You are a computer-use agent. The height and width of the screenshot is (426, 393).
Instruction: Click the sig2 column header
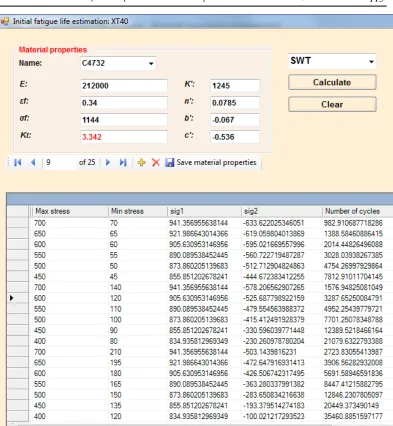click(x=282, y=211)
